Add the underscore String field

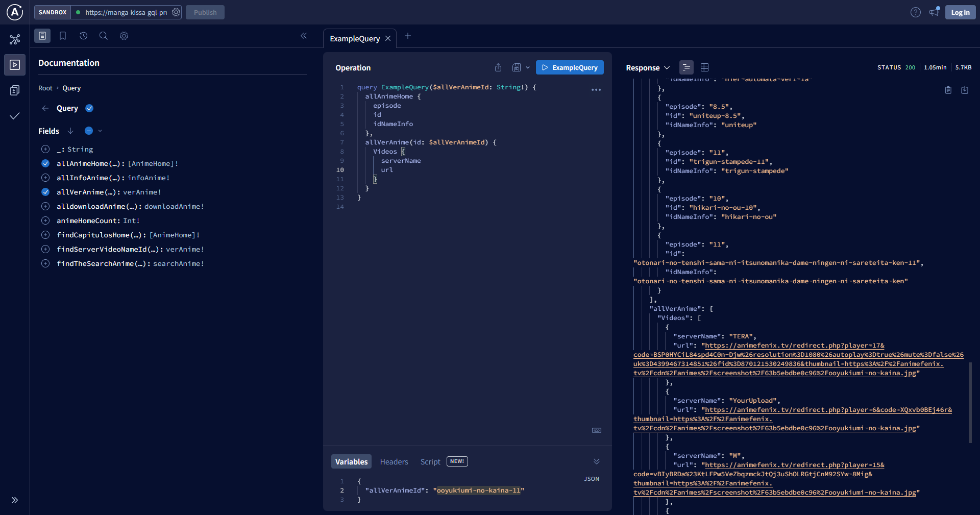pyautogui.click(x=45, y=149)
